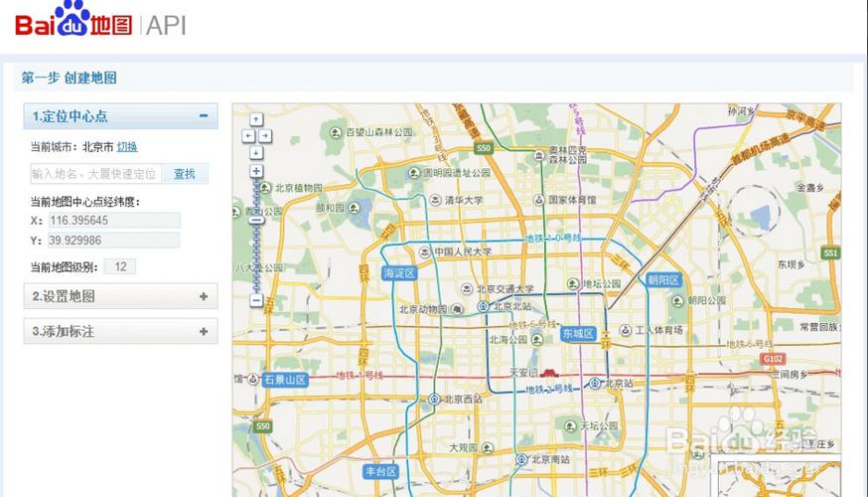Click the 颐和园 icon
This screenshot has width=868, height=497.
(x=355, y=208)
